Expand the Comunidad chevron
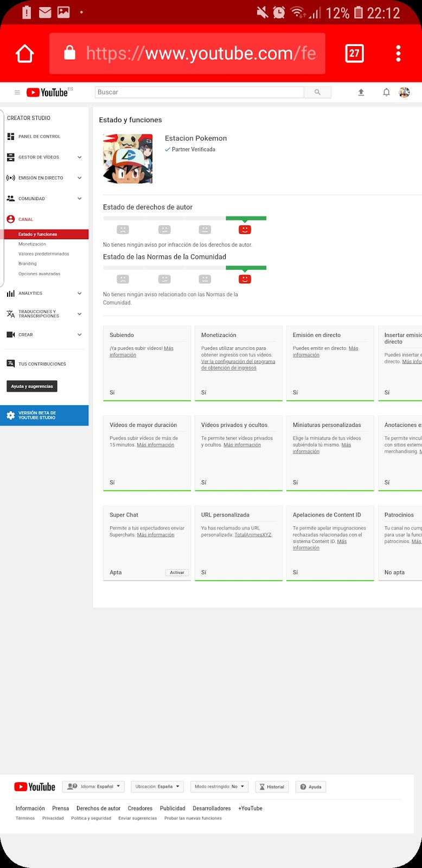This screenshot has height=868, width=422. pyautogui.click(x=80, y=199)
